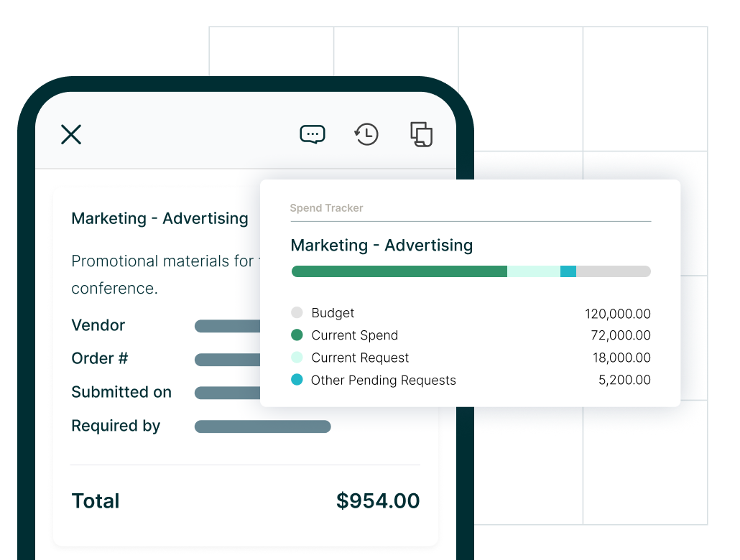Click the mint request segment of progress bar

tap(534, 271)
